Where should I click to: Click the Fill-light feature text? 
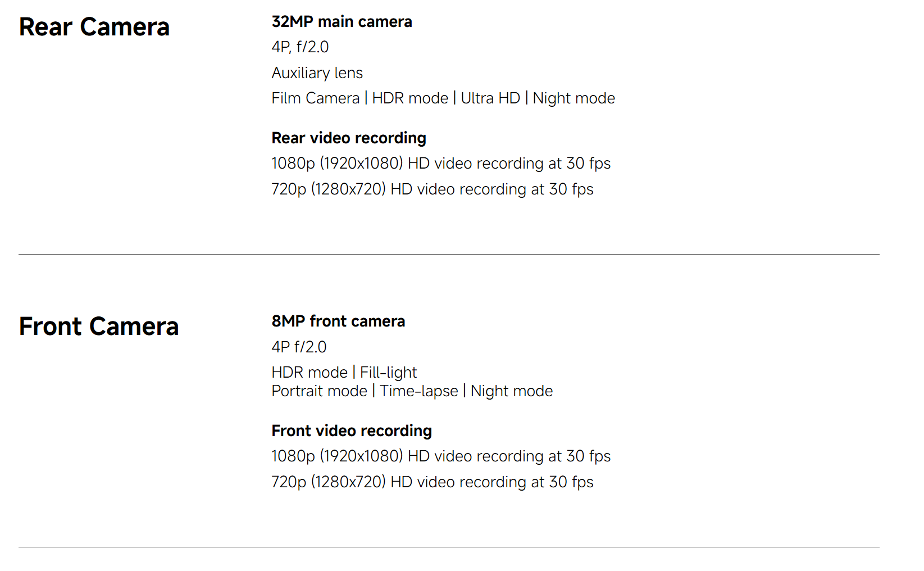[388, 373]
